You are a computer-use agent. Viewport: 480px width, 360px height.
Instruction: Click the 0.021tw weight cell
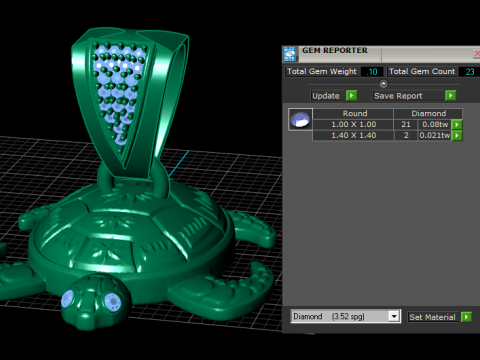pyautogui.click(x=435, y=135)
